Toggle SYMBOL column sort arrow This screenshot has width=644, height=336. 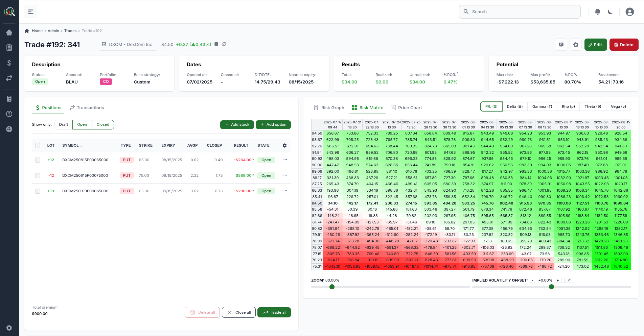click(x=81, y=145)
